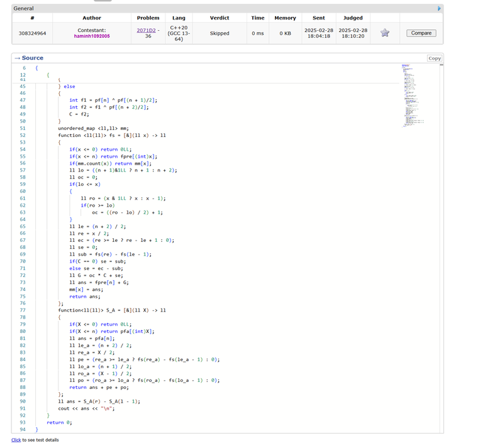Click the link to see test details

[x=16, y=440]
